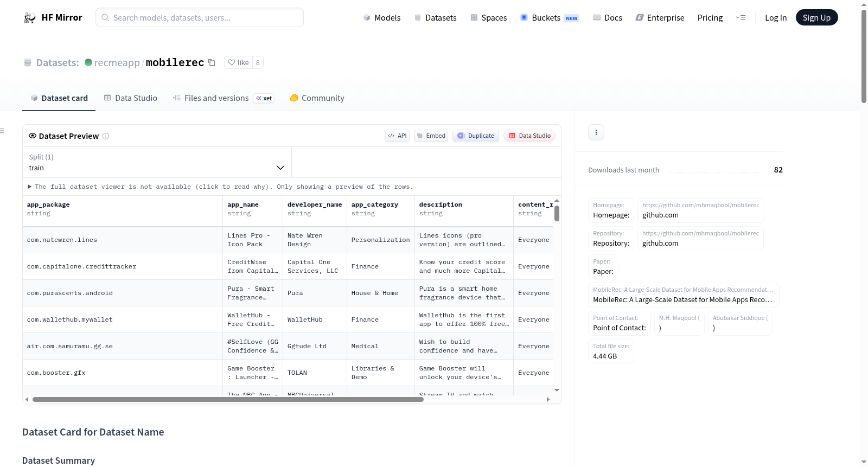Open the Buckets page
Image resolution: width=868 pixels, height=467 pixels.
[550, 18]
